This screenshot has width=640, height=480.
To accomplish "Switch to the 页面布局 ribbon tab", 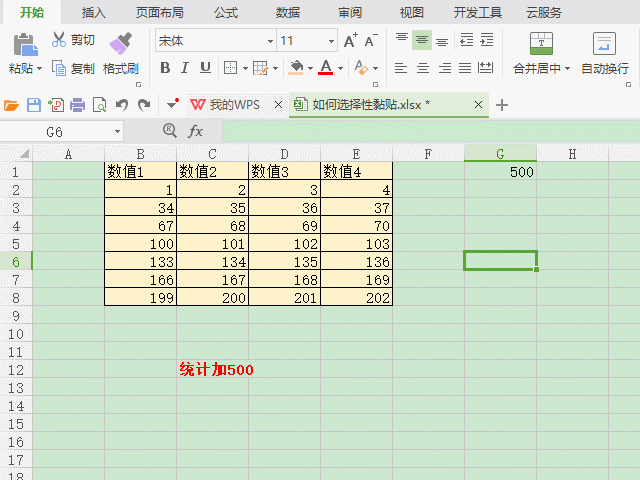I will click(x=160, y=12).
